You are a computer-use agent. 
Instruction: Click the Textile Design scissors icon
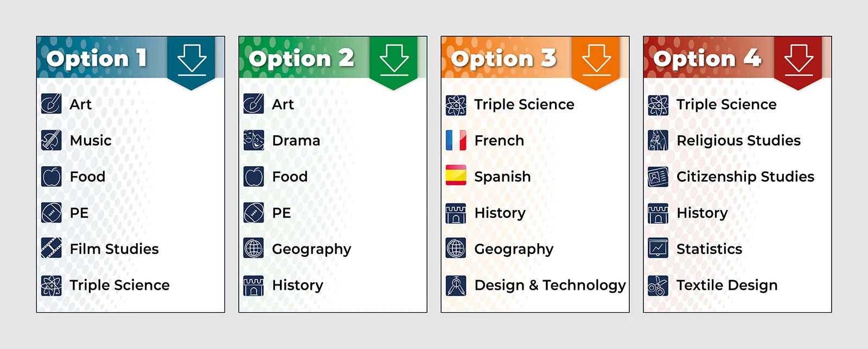click(x=658, y=285)
